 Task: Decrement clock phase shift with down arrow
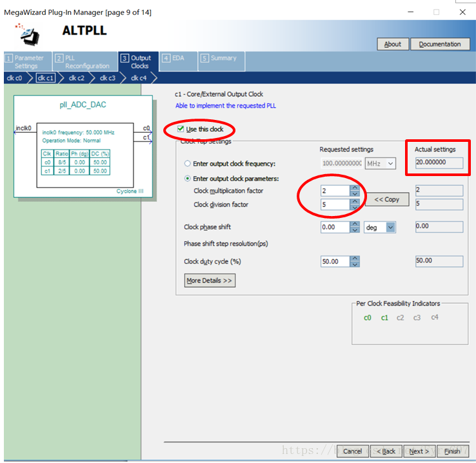click(355, 230)
